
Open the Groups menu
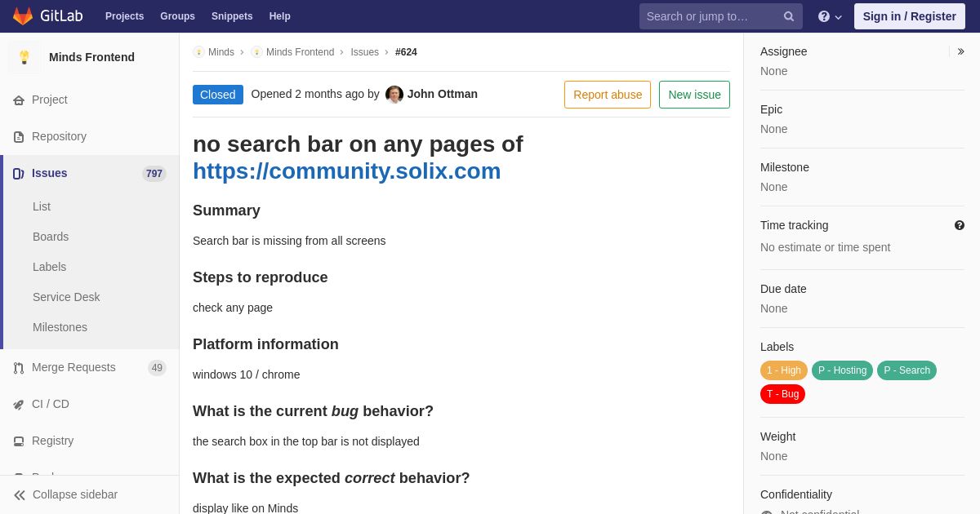coord(177,16)
